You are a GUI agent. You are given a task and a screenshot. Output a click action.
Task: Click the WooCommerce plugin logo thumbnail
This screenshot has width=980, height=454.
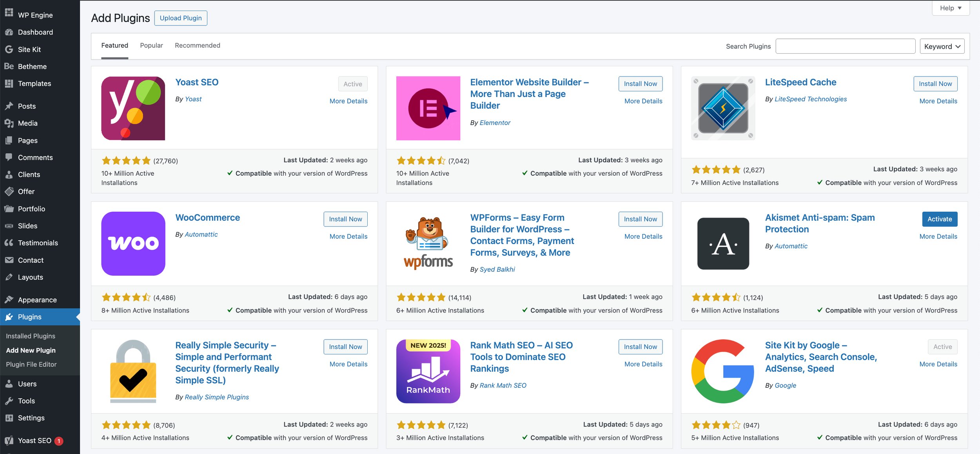click(133, 243)
